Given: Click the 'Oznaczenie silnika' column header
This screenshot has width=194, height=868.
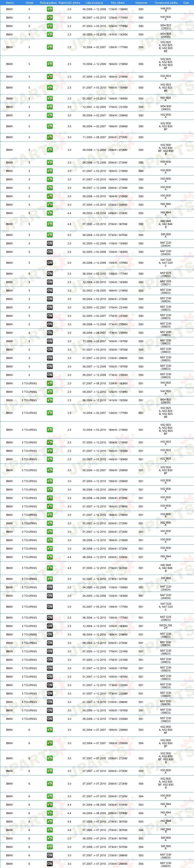Looking at the screenshot, I should pyautogui.click(x=166, y=3).
